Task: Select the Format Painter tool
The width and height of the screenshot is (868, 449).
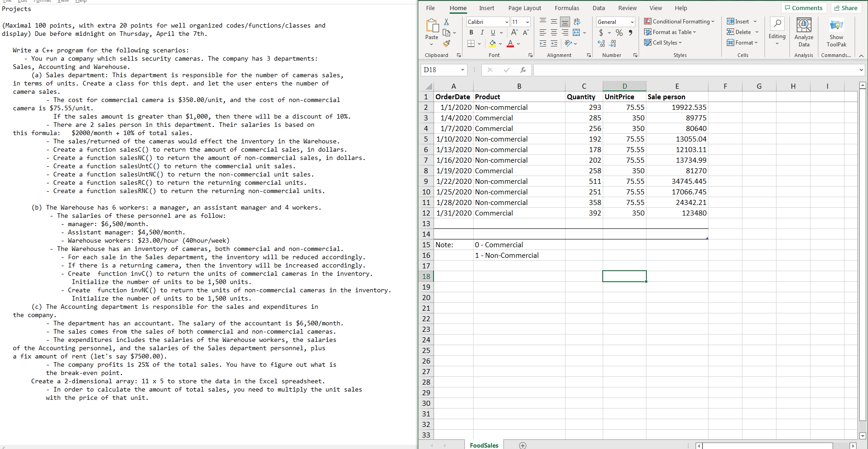Action: click(445, 43)
